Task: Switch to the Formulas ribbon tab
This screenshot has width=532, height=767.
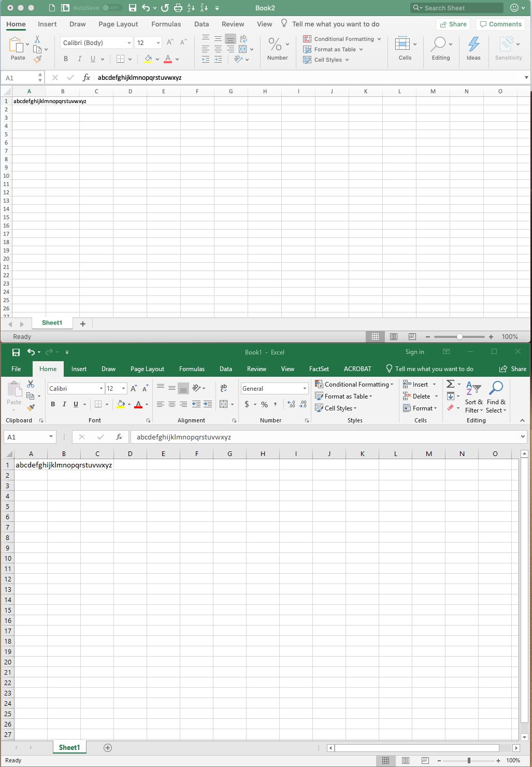Action: (x=192, y=369)
